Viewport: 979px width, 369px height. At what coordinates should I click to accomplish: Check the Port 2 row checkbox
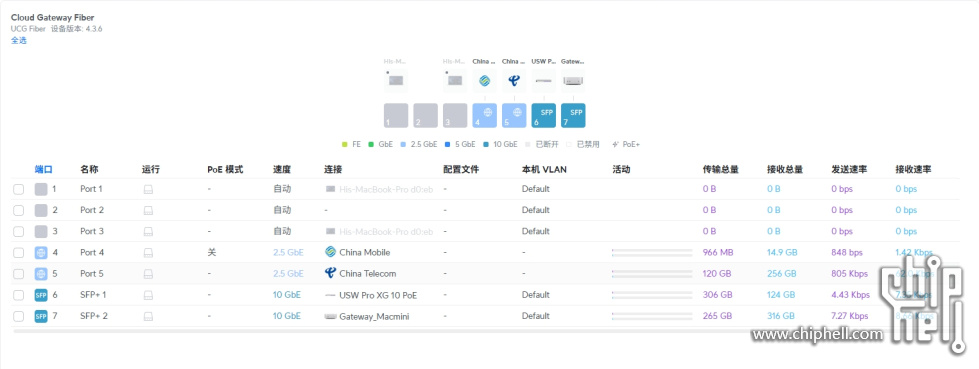[19, 210]
